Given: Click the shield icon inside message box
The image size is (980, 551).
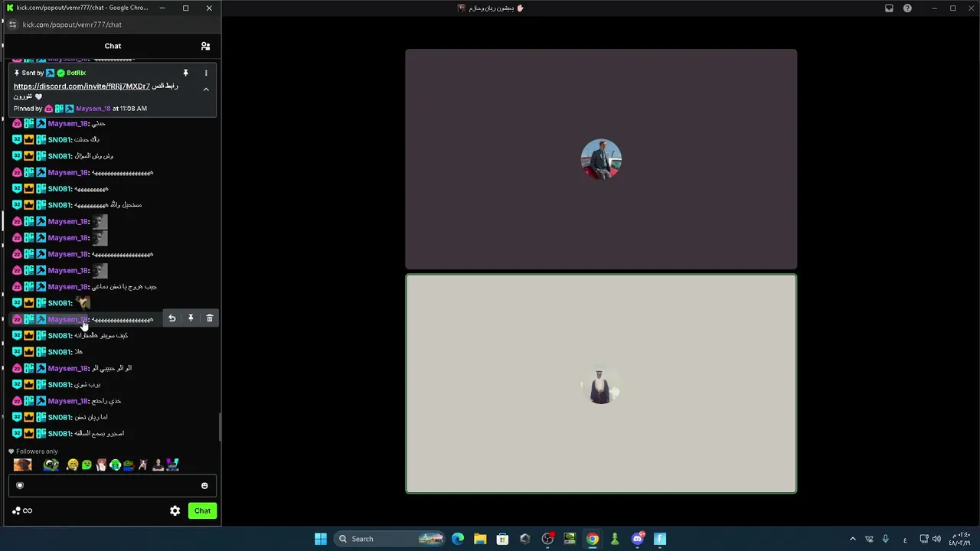Looking at the screenshot, I should click(x=20, y=485).
